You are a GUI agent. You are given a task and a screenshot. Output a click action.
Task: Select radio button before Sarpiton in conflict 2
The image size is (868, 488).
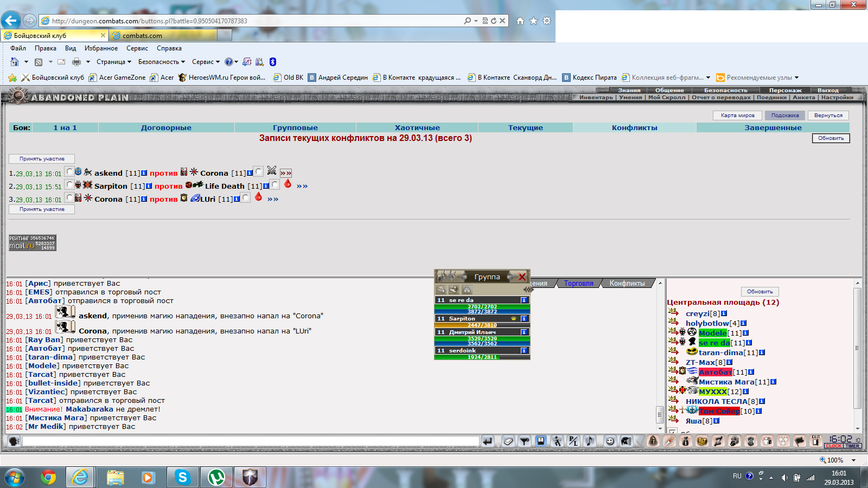[69, 184]
